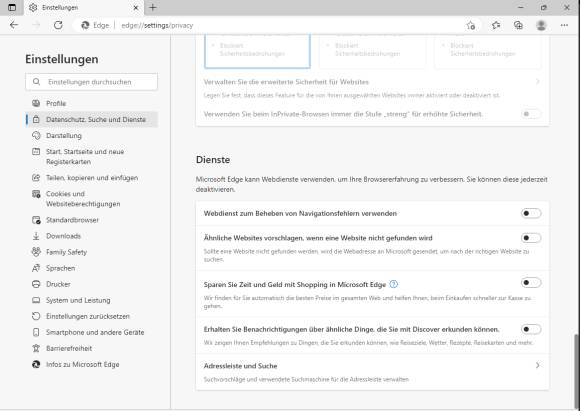Open the tab actions icon at top-left

pos(12,7)
